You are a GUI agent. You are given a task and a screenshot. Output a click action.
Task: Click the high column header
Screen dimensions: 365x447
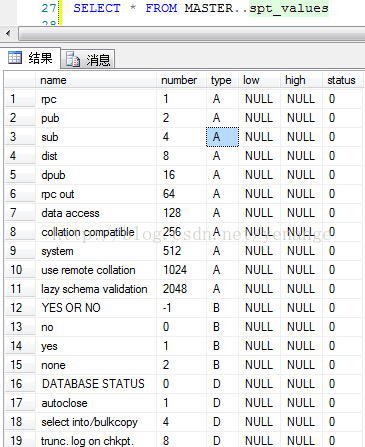[x=301, y=80]
